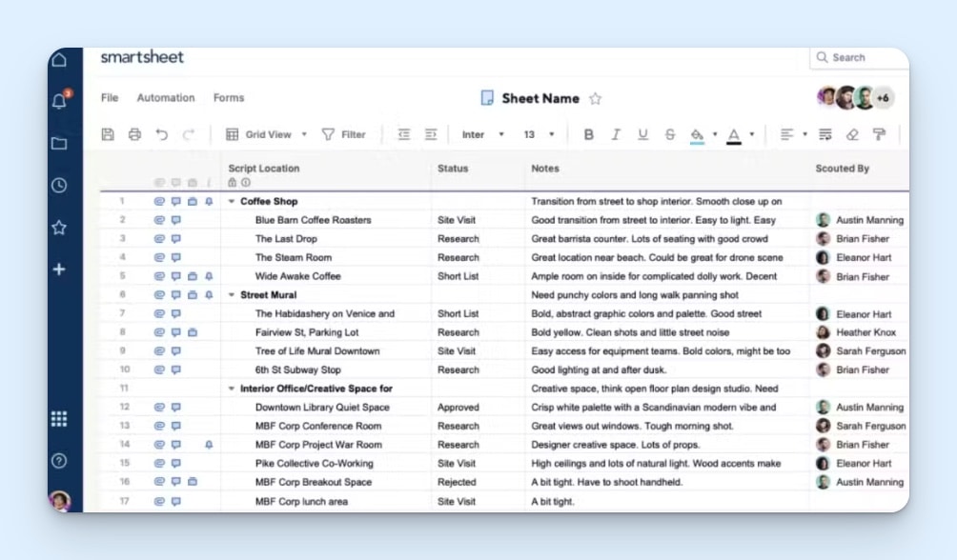The image size is (957, 560).
Task: Open the Inter font dropdown
Action: click(482, 134)
